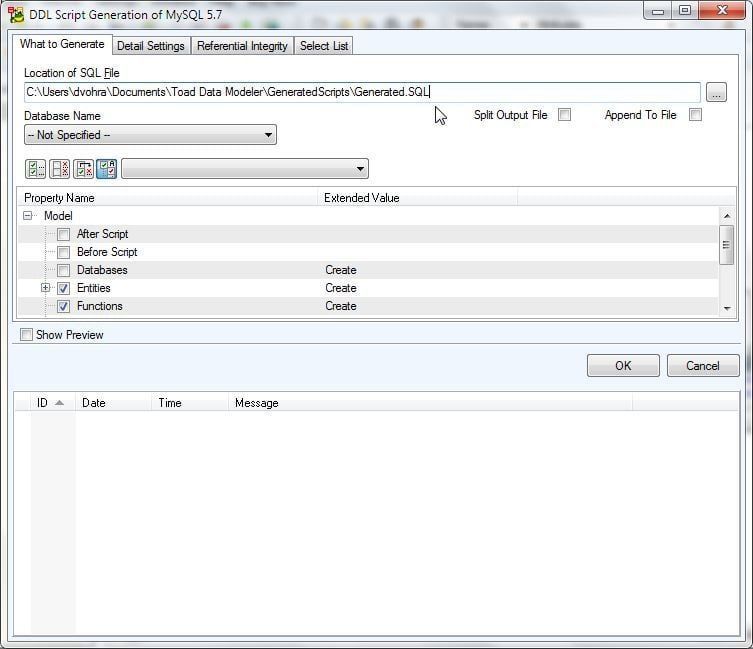Click the Select All checkmarks toolbar icon
Screen dimensions: 753x649
tap(36, 169)
